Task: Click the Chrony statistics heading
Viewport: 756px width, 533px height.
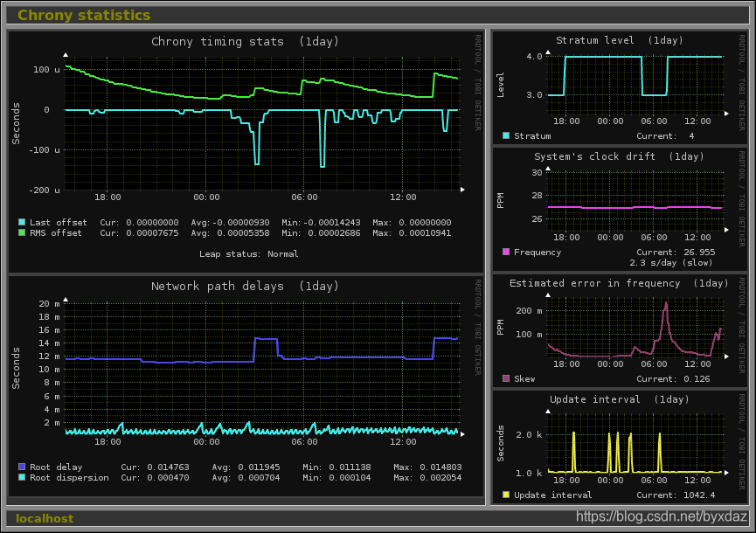Action: pyautogui.click(x=84, y=15)
